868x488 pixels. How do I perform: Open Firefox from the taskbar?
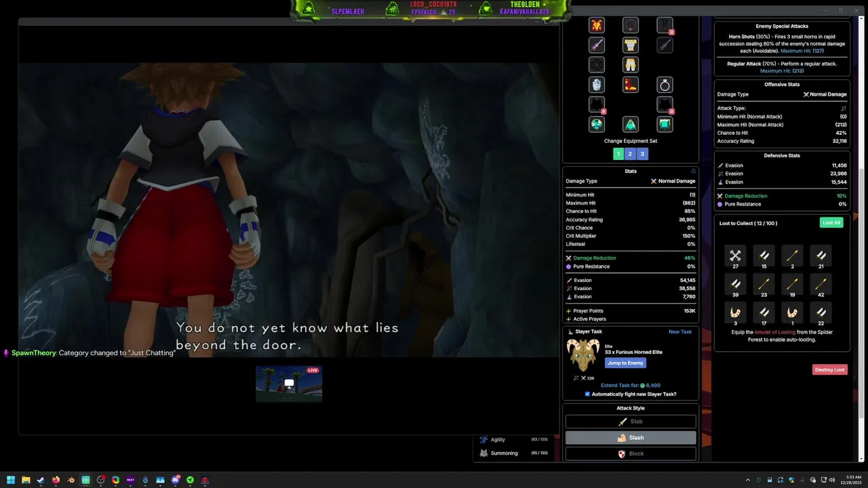[56, 480]
